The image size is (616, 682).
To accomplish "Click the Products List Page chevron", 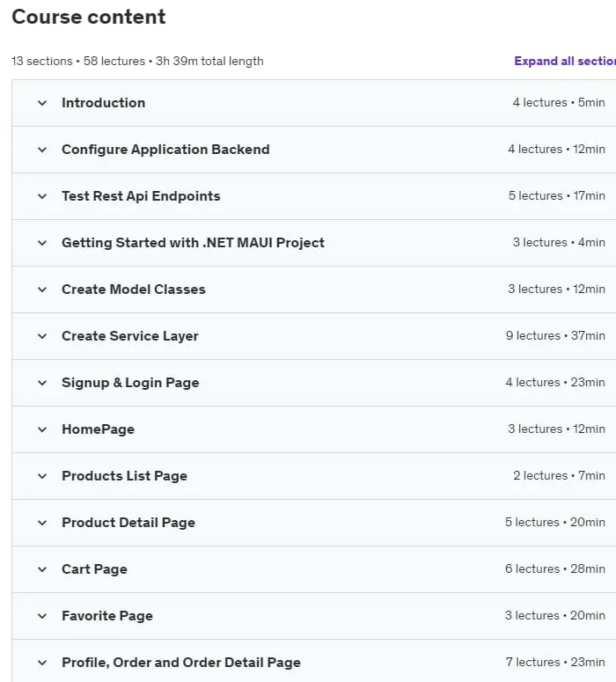I will tap(42, 476).
